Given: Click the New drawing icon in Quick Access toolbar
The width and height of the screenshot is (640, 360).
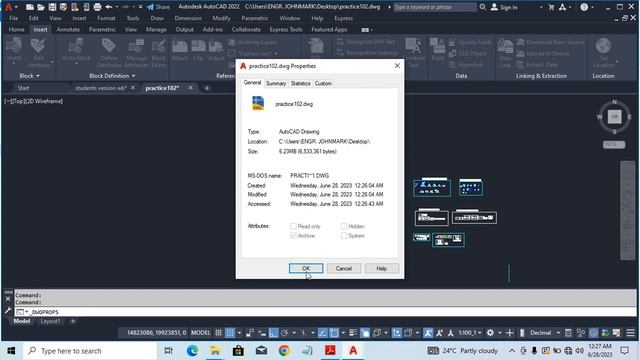Looking at the screenshot, I should [x=30, y=7].
